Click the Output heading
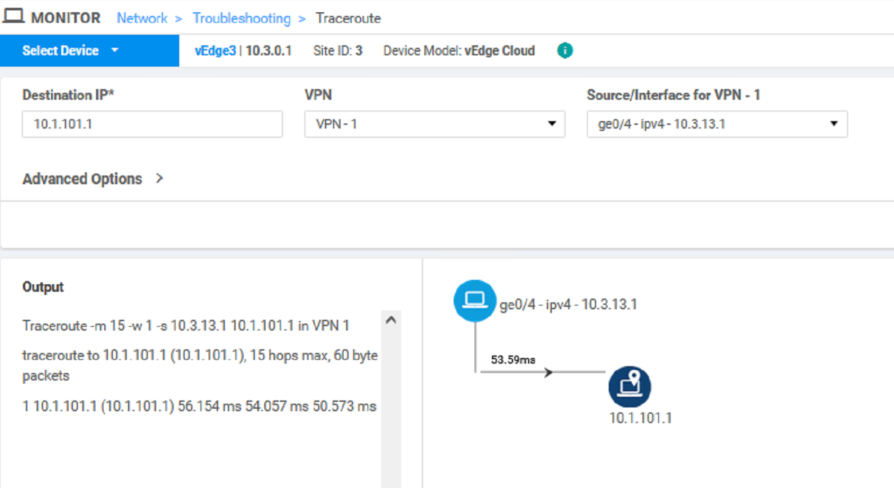The image size is (894, 488). point(43,287)
